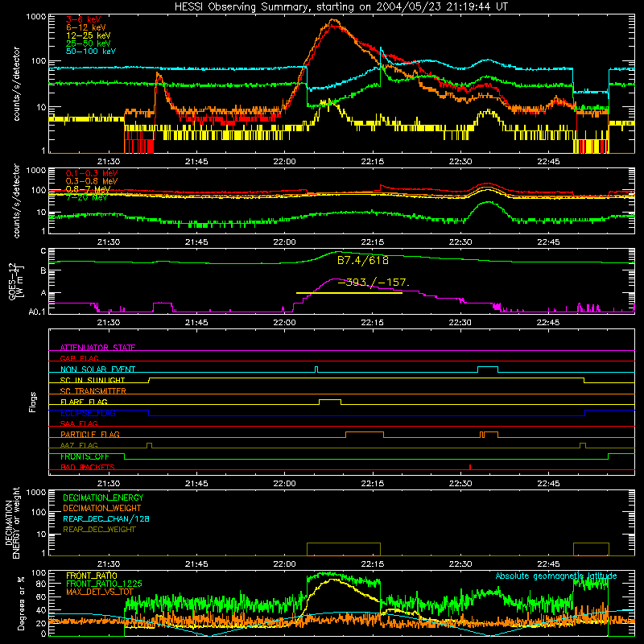Click 21:45 tick under the MeV panel
The width and height of the screenshot is (644, 644).
196,242
